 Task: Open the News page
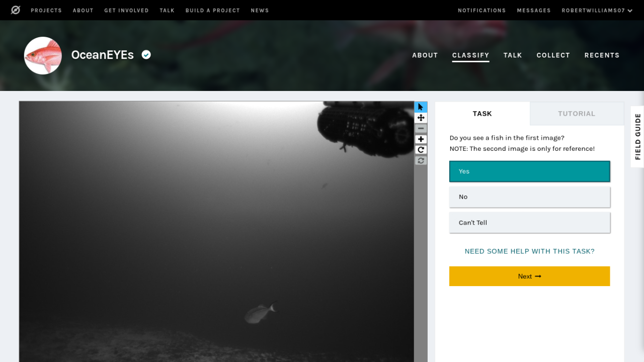pyautogui.click(x=260, y=11)
